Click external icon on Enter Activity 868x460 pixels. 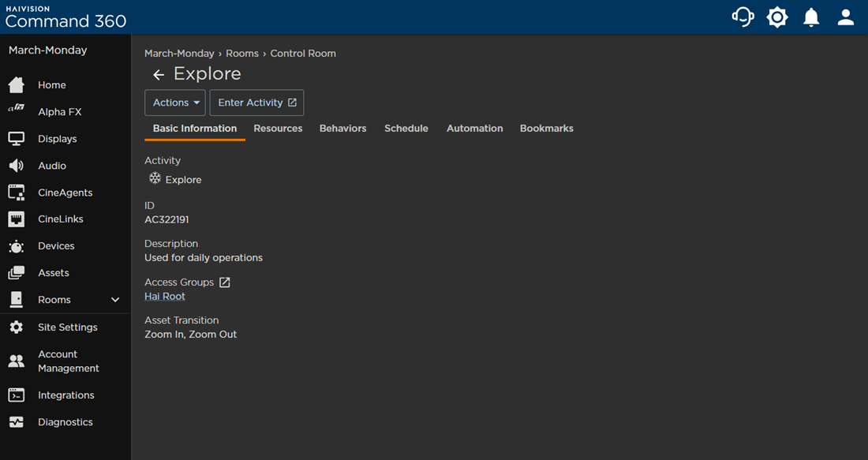pyautogui.click(x=292, y=103)
